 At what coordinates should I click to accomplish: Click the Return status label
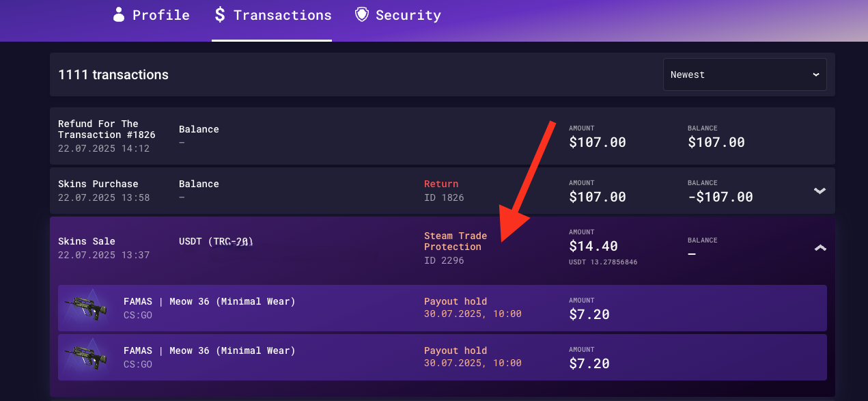click(x=441, y=184)
